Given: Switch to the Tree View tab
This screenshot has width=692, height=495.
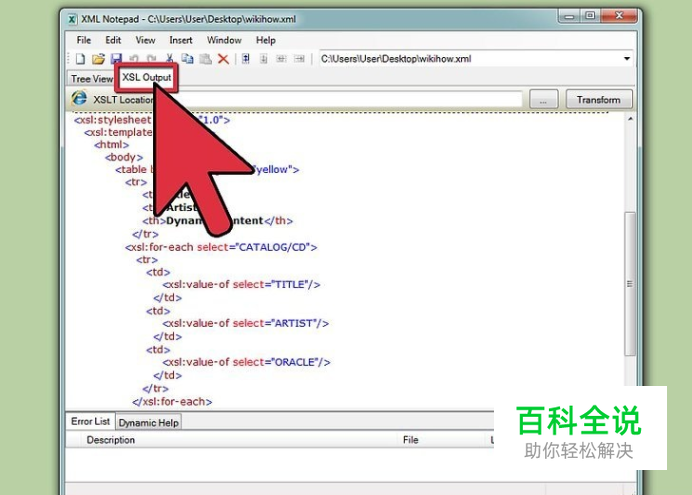Looking at the screenshot, I should 92,79.
